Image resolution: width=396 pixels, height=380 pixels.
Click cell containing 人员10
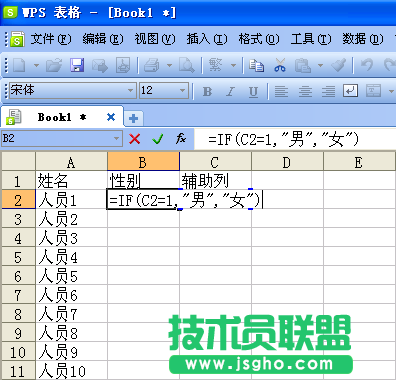click(x=71, y=371)
